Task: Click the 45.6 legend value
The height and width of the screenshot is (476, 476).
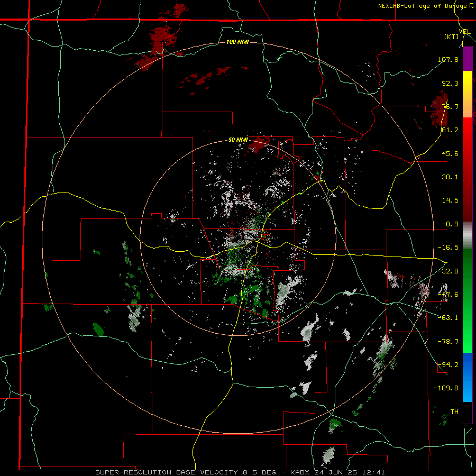Action: pyautogui.click(x=450, y=153)
